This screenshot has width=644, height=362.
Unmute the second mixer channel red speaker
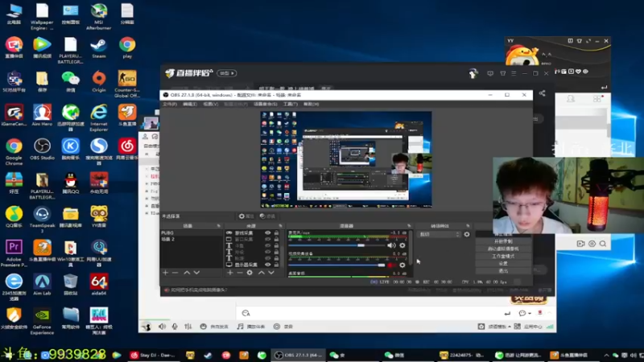point(390,265)
